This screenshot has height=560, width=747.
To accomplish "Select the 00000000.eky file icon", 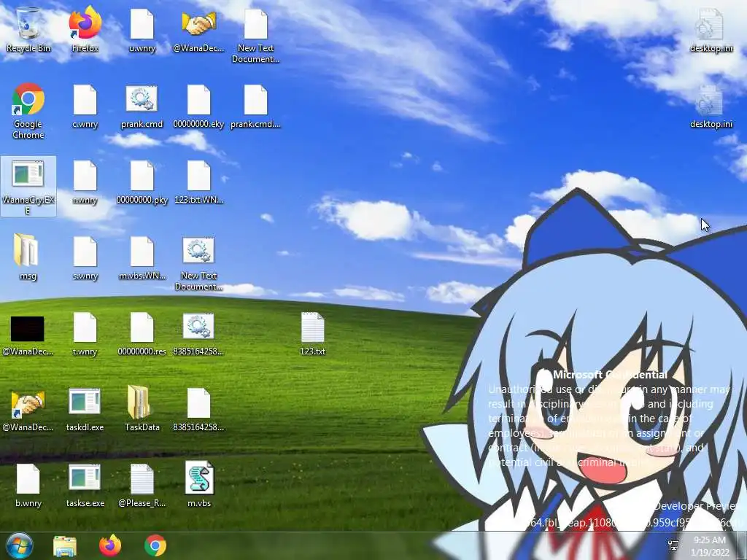I will pos(198,106).
